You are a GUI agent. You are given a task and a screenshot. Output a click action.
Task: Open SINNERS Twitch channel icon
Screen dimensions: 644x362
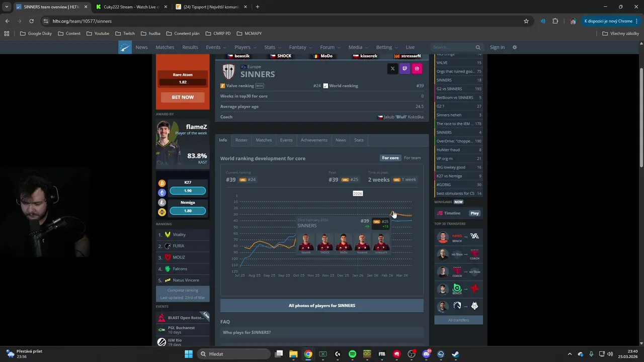point(405,69)
